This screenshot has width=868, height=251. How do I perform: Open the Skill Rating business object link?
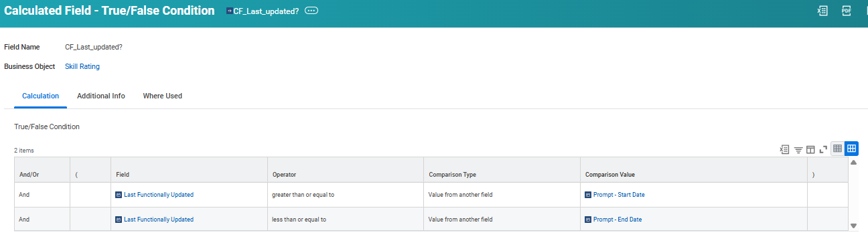82,66
